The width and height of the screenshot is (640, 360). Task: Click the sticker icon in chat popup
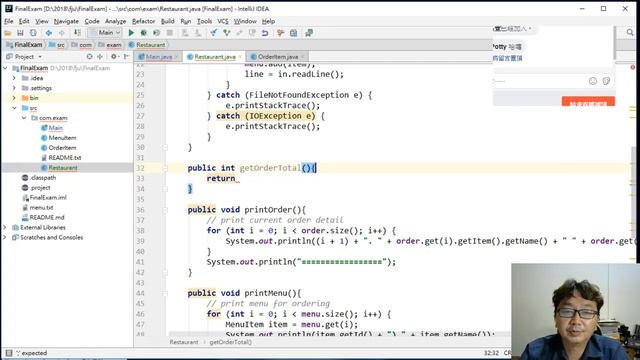[x=606, y=81]
